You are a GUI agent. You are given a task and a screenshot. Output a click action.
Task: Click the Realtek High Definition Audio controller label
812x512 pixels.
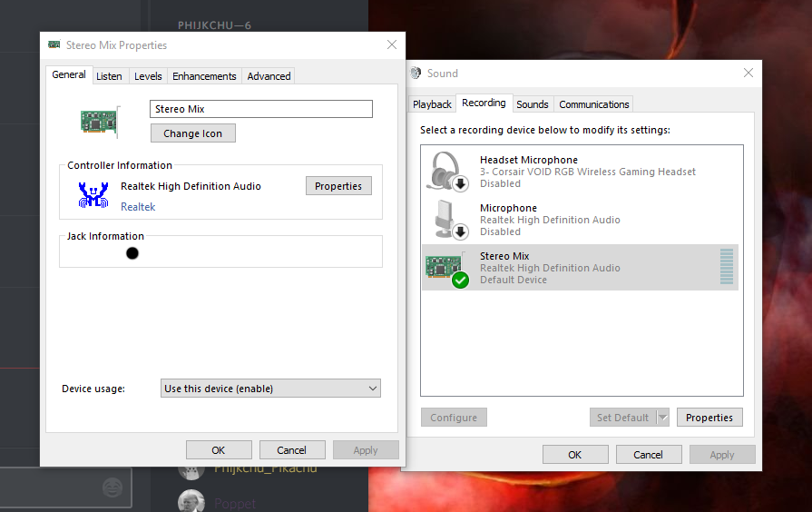[x=191, y=186]
